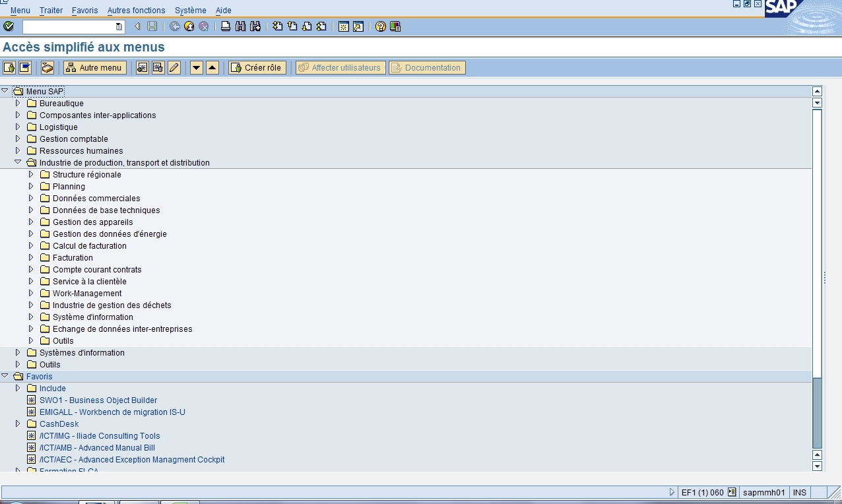The image size is (842, 504).
Task: Click the Print icon in the toolbar
Action: (226, 26)
